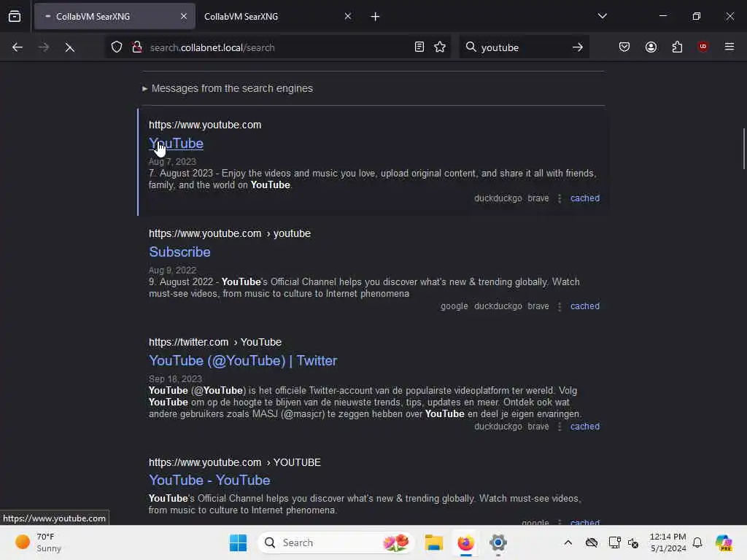Click the https://www.youtube.com URL of first result
The image size is (747, 560).
pyautogui.click(x=205, y=125)
